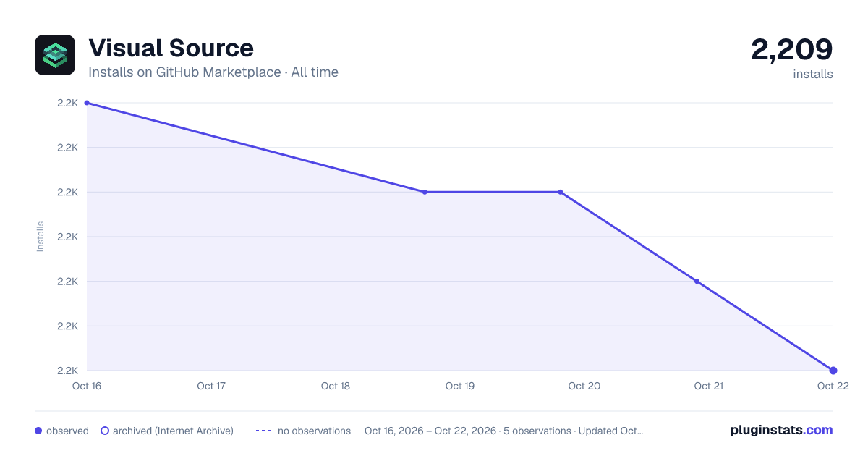Click the hollow archived legend circle

click(x=105, y=431)
